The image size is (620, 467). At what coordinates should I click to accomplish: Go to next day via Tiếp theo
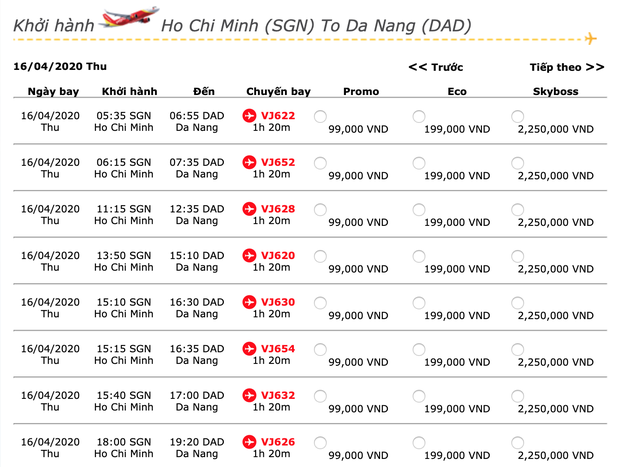[566, 67]
